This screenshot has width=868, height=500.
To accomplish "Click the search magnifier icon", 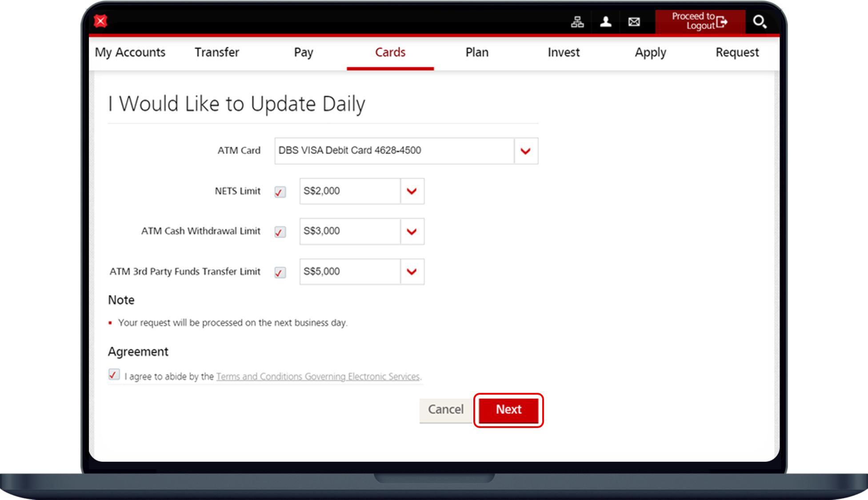I will pyautogui.click(x=759, y=22).
